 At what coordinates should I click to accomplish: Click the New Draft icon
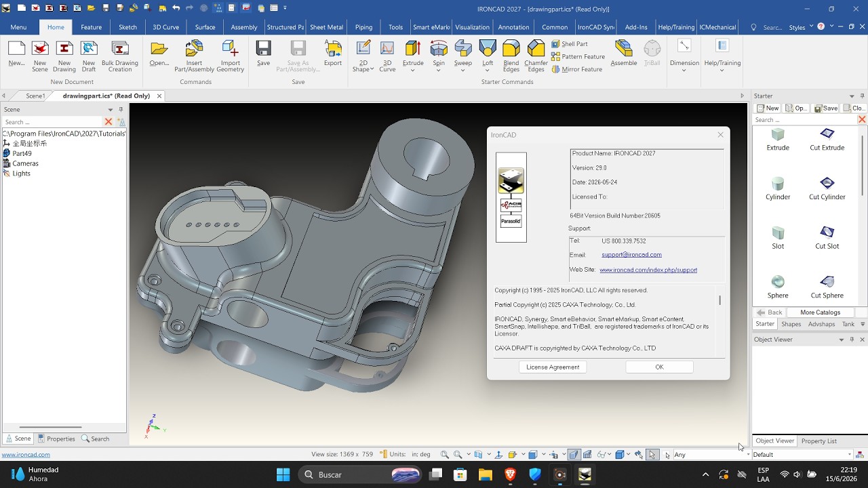point(89,49)
